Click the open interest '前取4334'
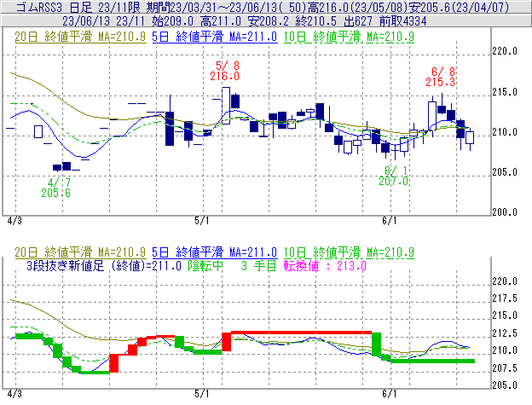 click(402, 21)
